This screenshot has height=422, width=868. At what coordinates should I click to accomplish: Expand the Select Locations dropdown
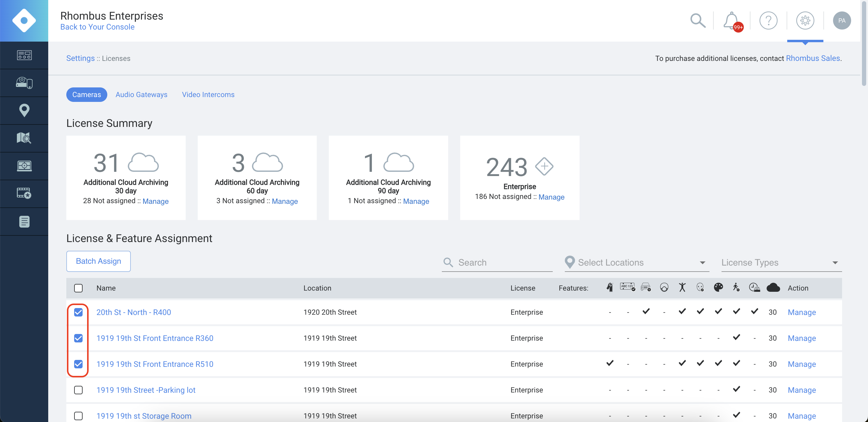[637, 262]
